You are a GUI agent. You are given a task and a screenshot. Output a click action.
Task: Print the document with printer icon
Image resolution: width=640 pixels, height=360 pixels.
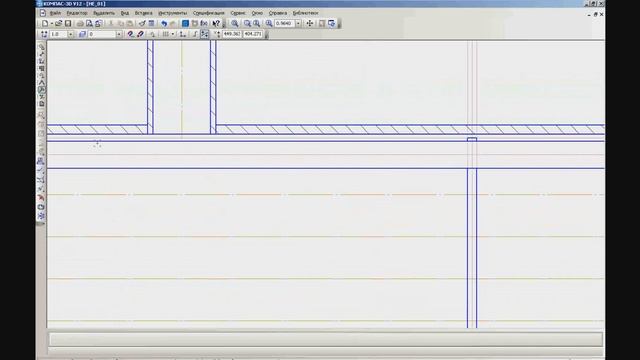point(80,24)
